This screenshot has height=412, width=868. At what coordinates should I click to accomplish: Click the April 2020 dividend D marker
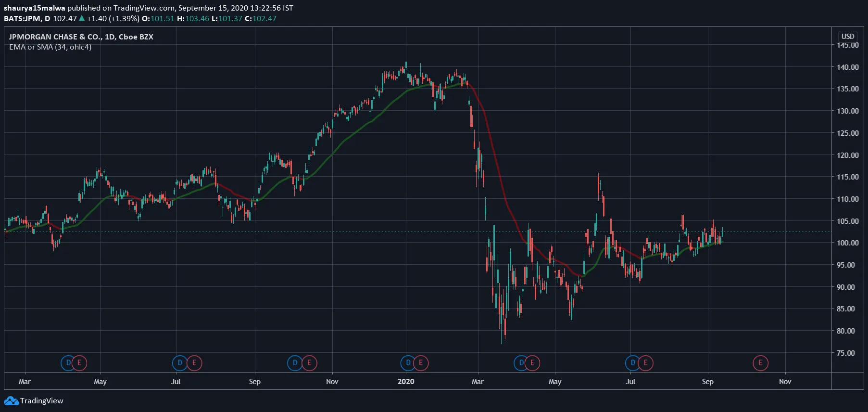[x=521, y=363]
